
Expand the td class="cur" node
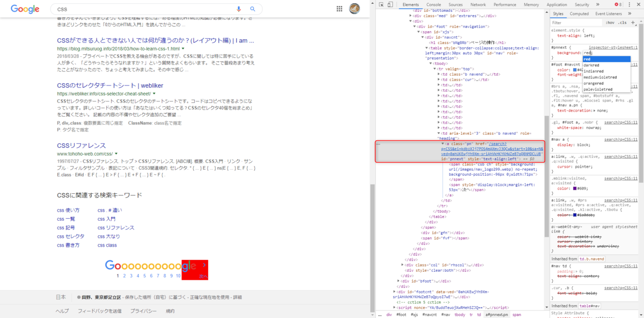[x=437, y=79]
